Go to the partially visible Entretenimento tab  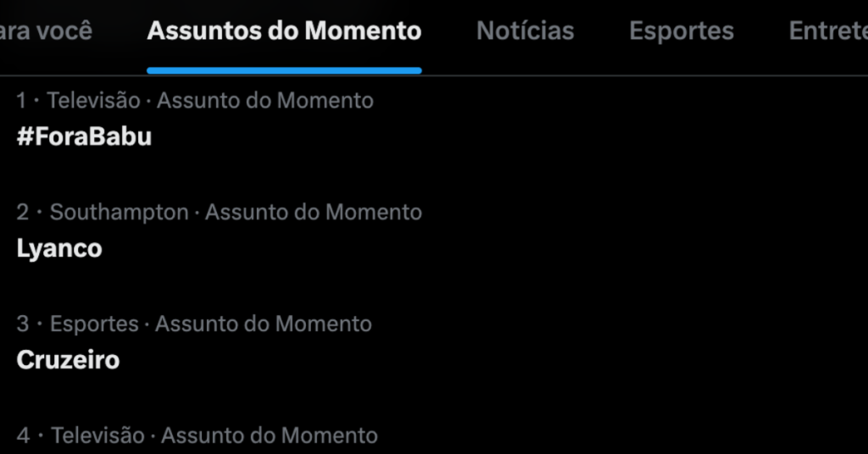click(827, 31)
